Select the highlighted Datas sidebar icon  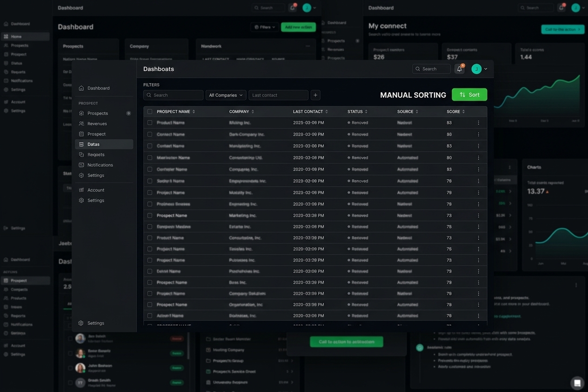pyautogui.click(x=81, y=144)
